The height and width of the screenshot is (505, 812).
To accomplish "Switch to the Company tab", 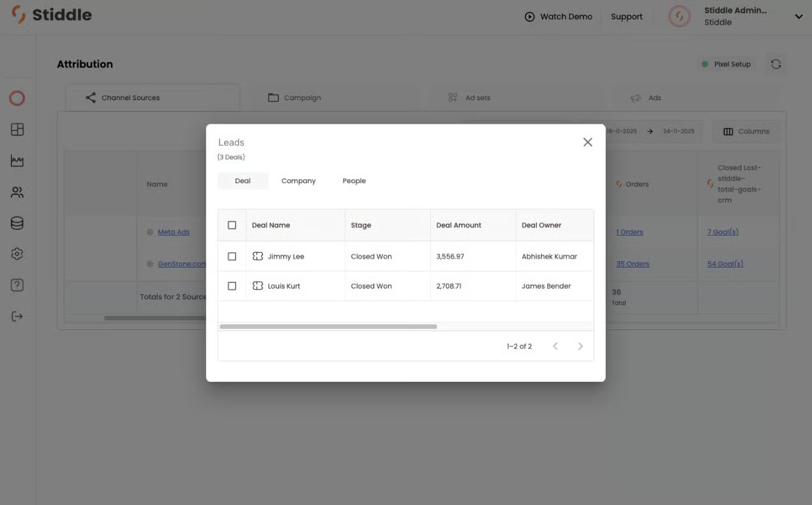I will pyautogui.click(x=299, y=181).
